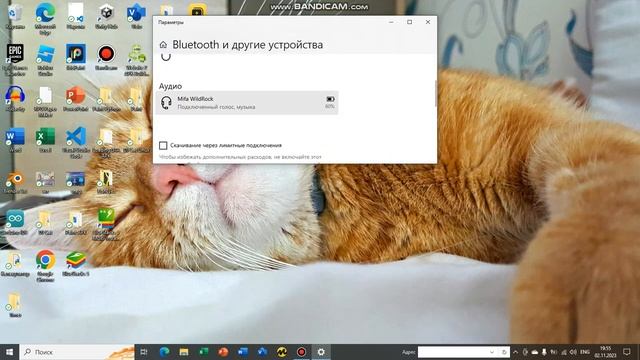
Task: Open the taskbar address bar dropdown
Action: 492,352
